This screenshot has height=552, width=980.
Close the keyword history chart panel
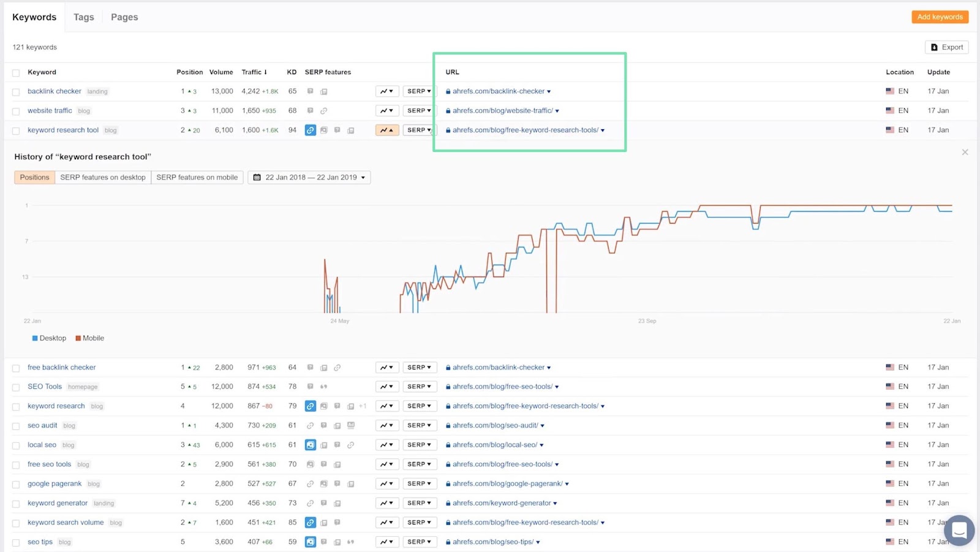tap(965, 152)
